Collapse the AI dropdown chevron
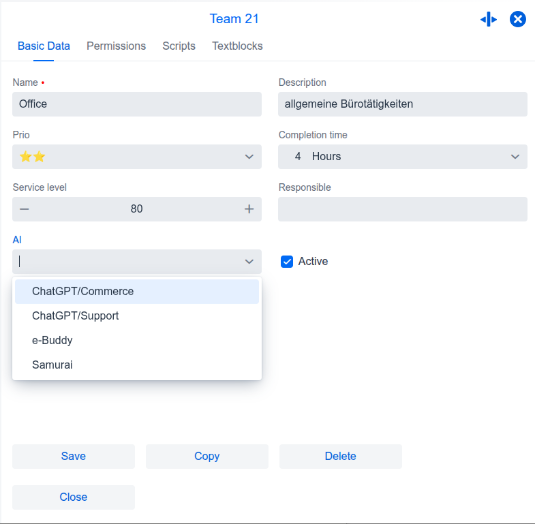The image size is (535, 524). (249, 262)
